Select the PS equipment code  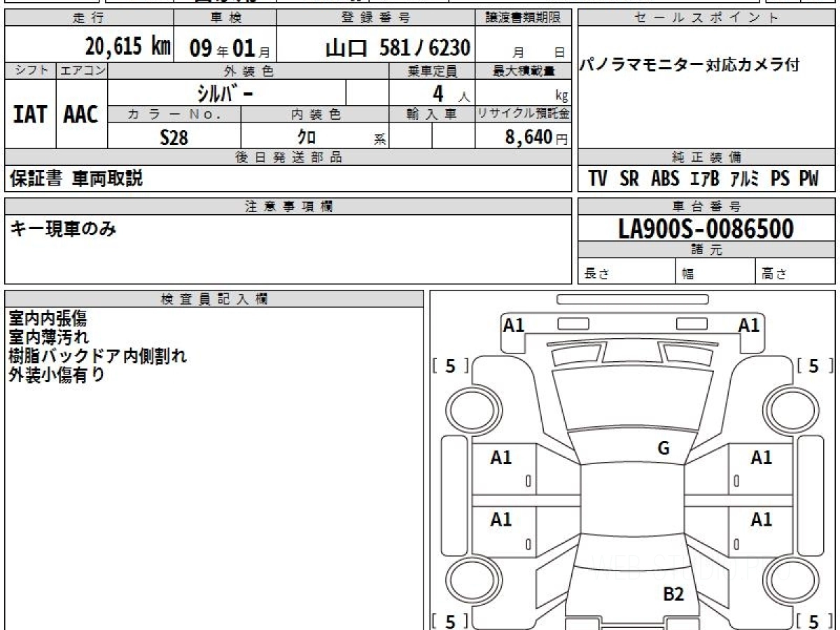[780, 179]
